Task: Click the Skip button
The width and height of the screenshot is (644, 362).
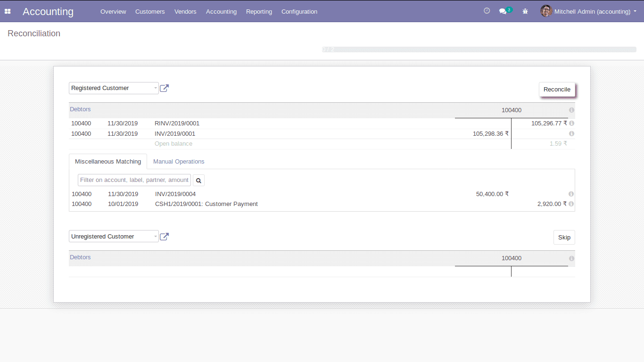Action: coord(564,238)
